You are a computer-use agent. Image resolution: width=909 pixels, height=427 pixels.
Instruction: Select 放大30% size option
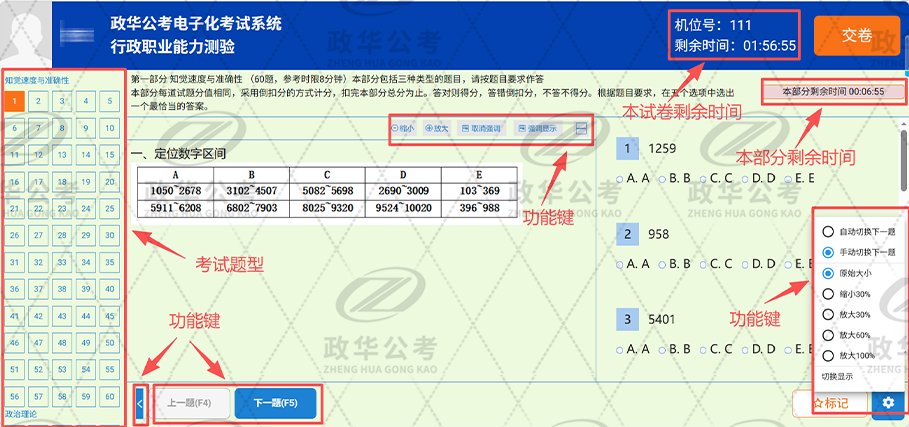coord(847,314)
